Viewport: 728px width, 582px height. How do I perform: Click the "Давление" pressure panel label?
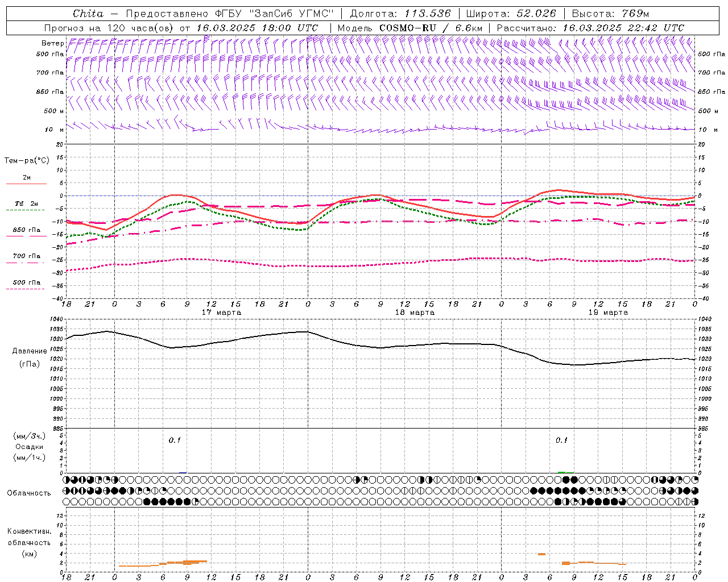coord(29,351)
